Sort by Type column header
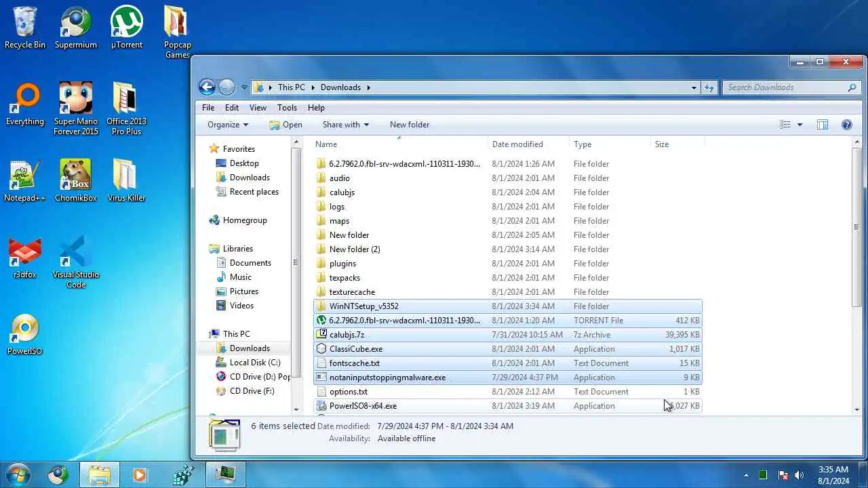The width and height of the screenshot is (868, 488). pos(610,144)
